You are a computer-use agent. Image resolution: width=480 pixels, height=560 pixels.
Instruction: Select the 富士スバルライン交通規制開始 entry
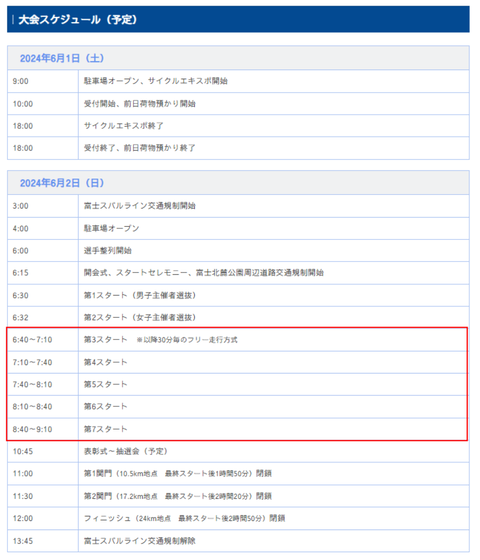(140, 206)
